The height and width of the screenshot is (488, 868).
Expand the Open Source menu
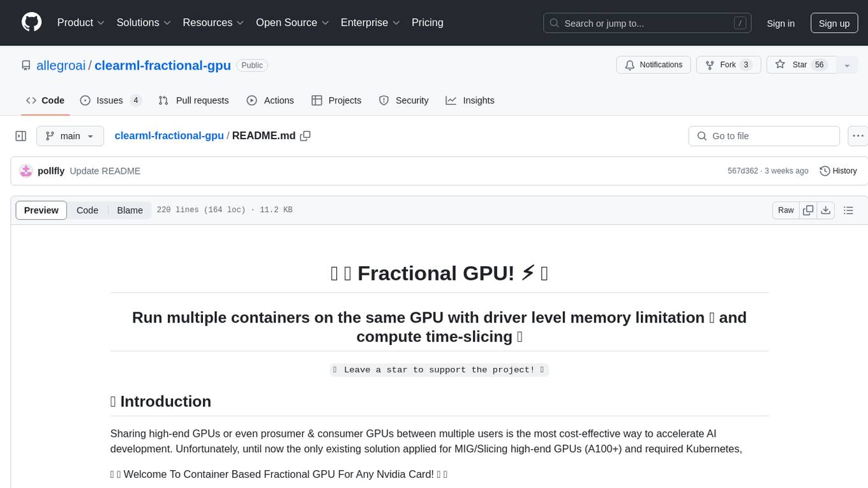292,22
